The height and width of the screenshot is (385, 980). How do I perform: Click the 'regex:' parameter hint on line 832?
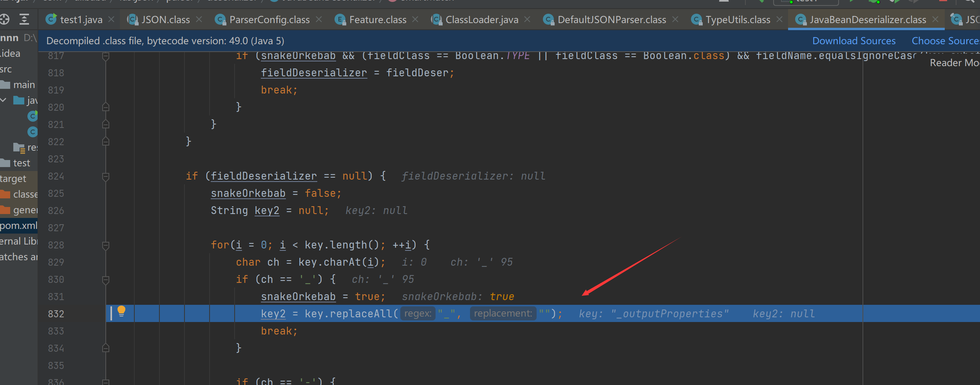(418, 313)
